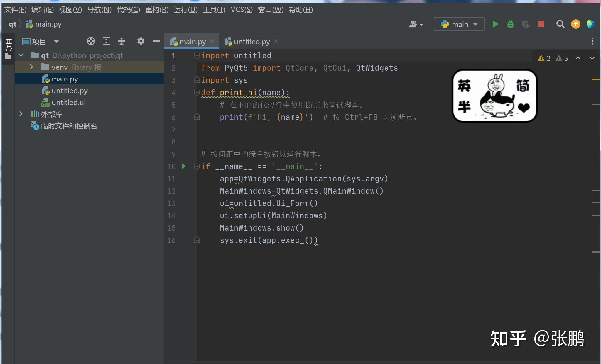Click the red Stop button
This screenshot has height=364, width=601.
click(541, 24)
